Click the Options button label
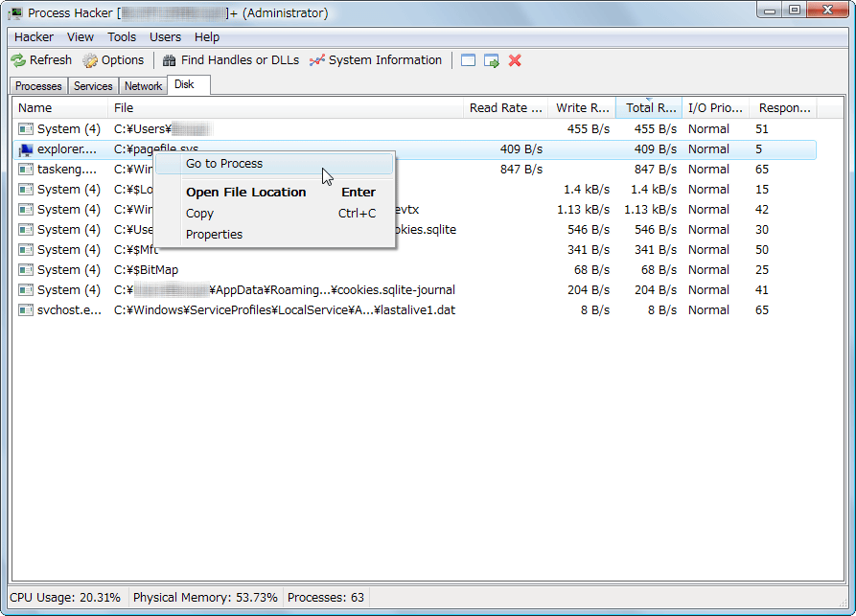 click(x=123, y=60)
